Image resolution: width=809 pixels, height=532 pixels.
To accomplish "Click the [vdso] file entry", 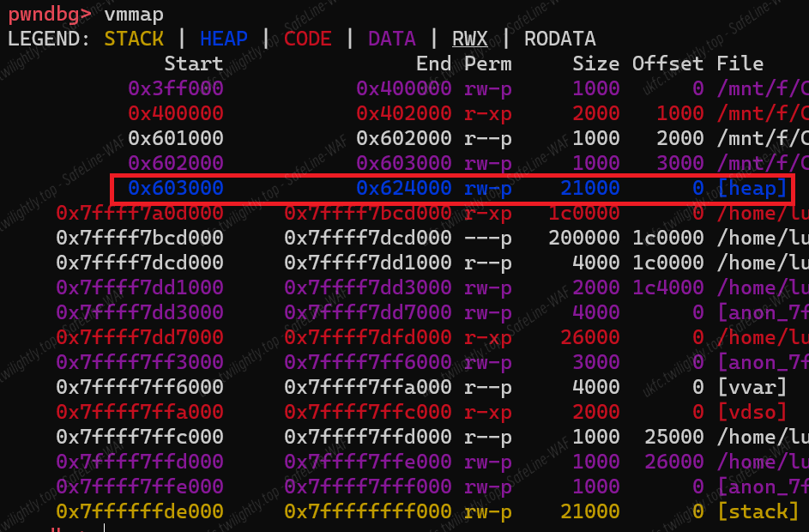I will point(752,412).
